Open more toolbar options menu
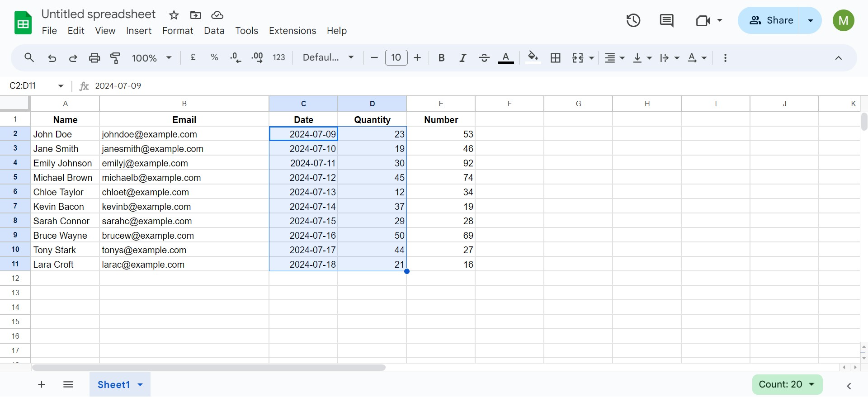 click(725, 58)
